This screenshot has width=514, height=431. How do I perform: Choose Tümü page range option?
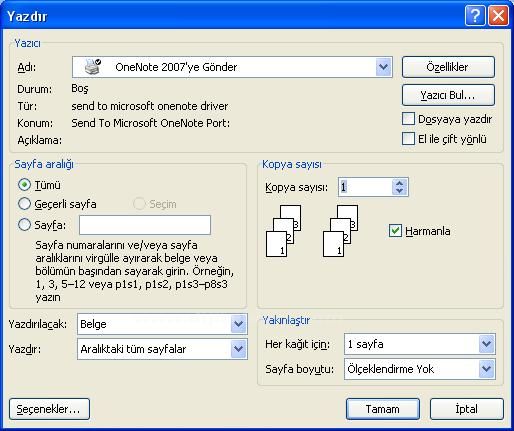tap(24, 185)
